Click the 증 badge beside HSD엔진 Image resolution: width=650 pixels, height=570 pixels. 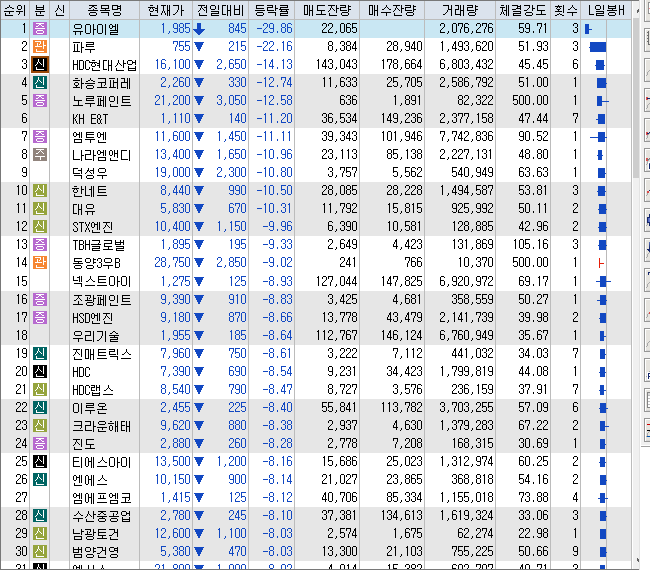(40, 318)
